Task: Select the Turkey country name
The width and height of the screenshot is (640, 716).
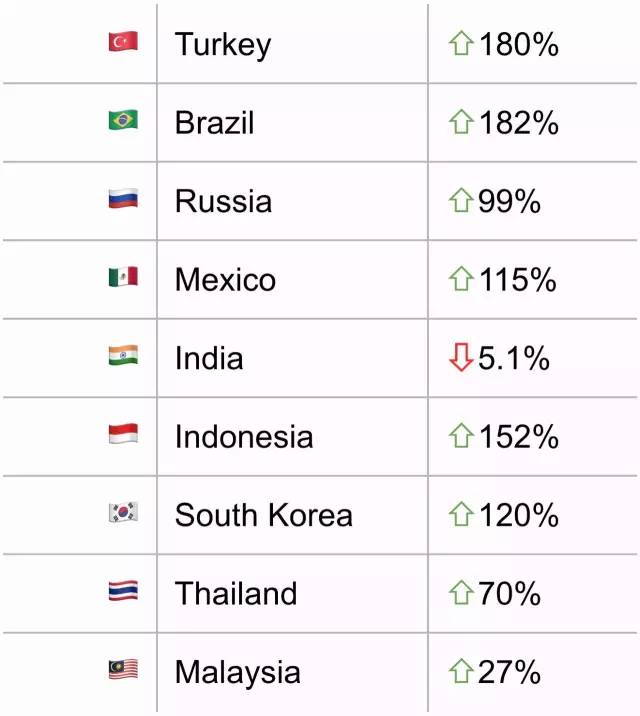Action: click(x=222, y=45)
